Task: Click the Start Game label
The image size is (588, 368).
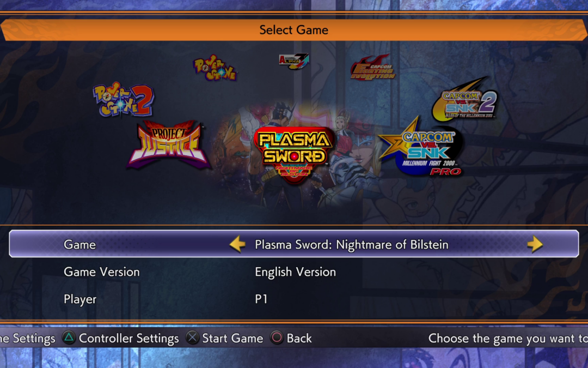Action: (x=232, y=339)
